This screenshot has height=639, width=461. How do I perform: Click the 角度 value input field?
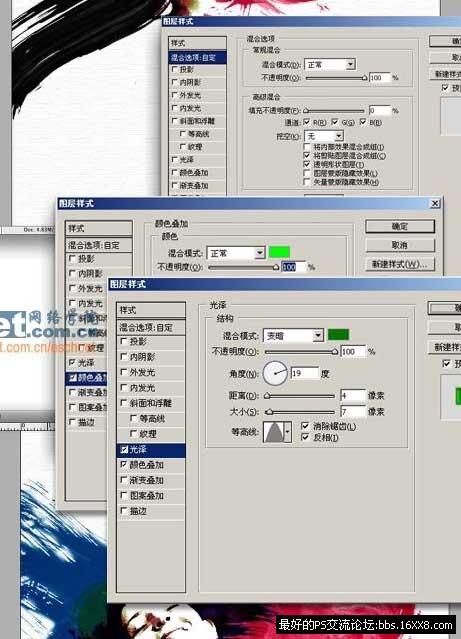[x=304, y=373]
